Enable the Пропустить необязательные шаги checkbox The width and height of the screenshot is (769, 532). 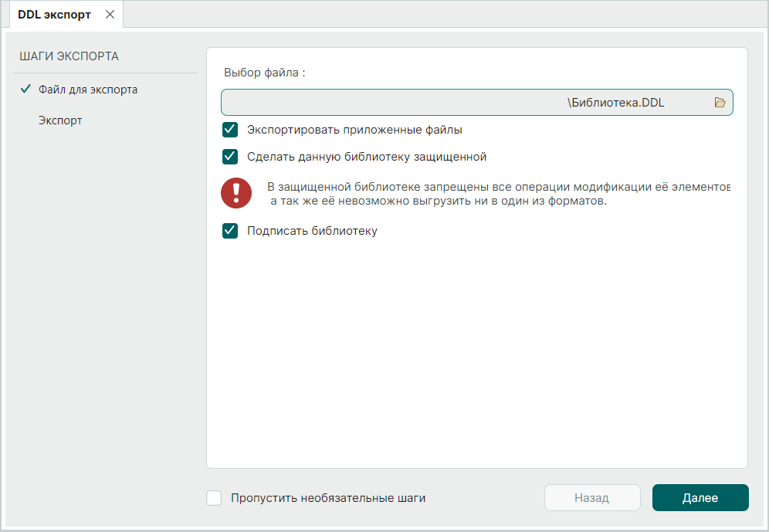click(x=215, y=498)
